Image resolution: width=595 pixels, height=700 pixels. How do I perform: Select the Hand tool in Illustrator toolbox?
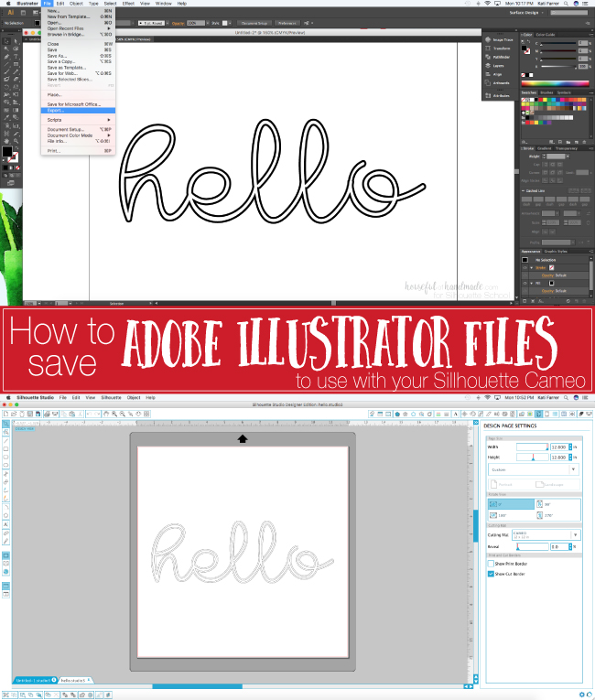(x=6, y=141)
